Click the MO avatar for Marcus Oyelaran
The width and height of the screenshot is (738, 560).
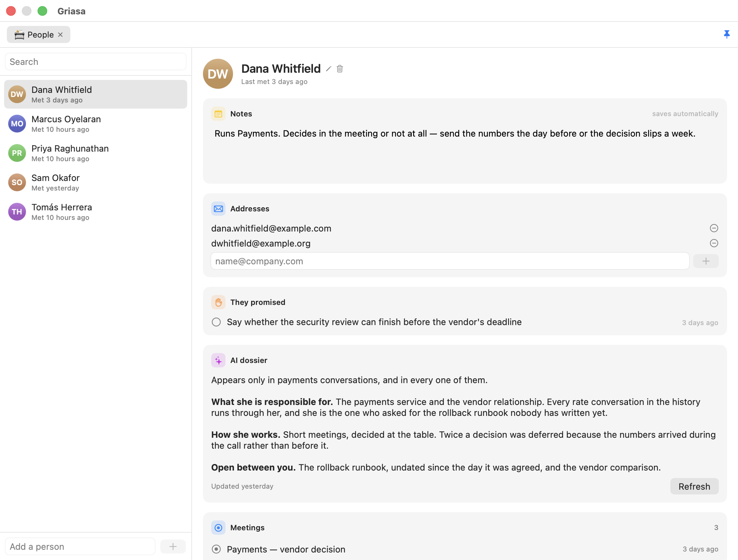tap(17, 124)
